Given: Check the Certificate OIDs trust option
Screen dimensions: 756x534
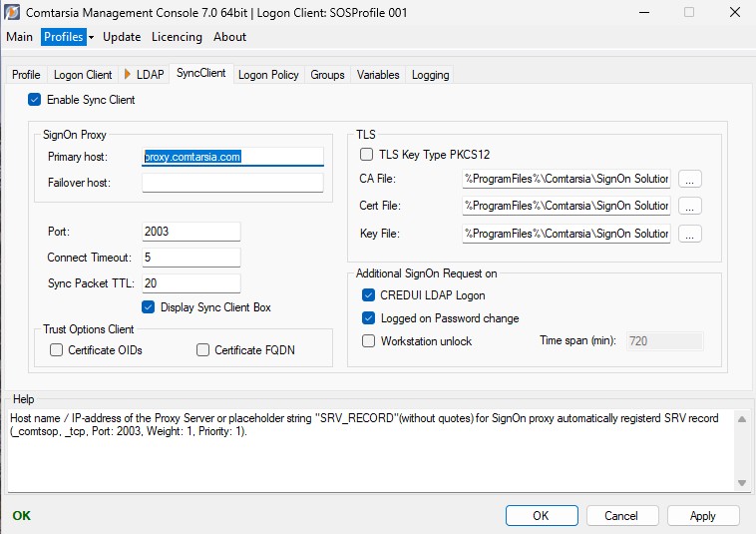Looking at the screenshot, I should [x=57, y=350].
